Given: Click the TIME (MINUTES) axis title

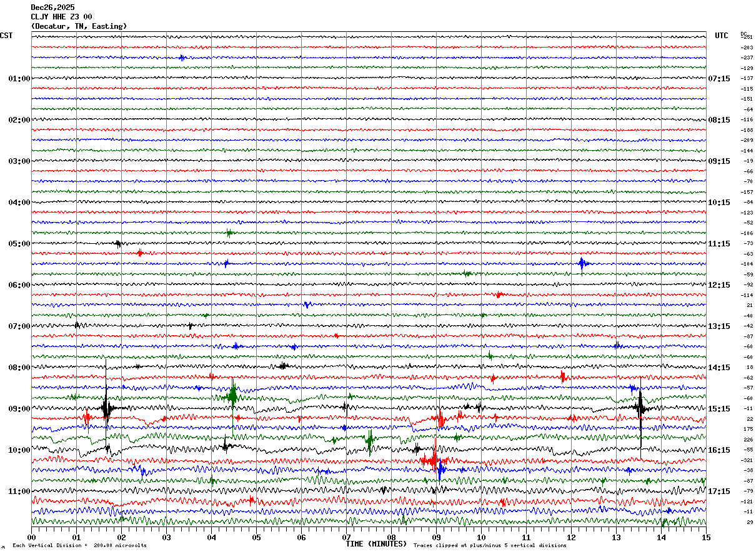Looking at the screenshot, I should pyautogui.click(x=376, y=544).
